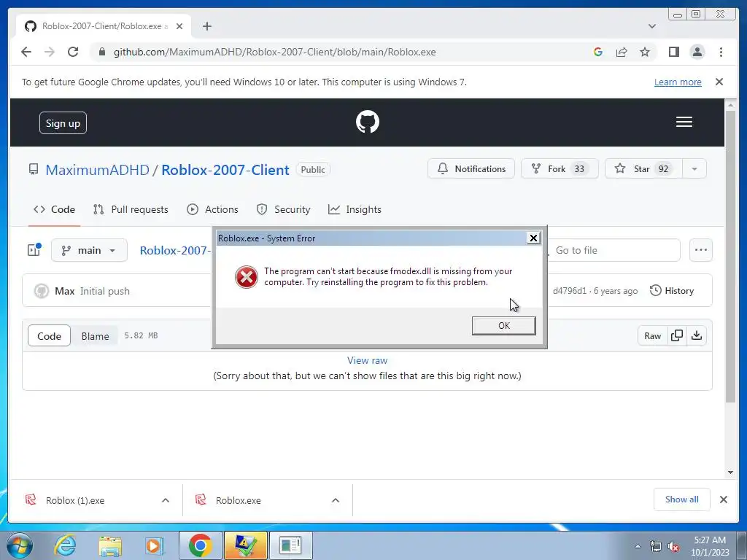Show hidden system tray icons
Viewport: 747px width, 560px height.
[x=638, y=546]
